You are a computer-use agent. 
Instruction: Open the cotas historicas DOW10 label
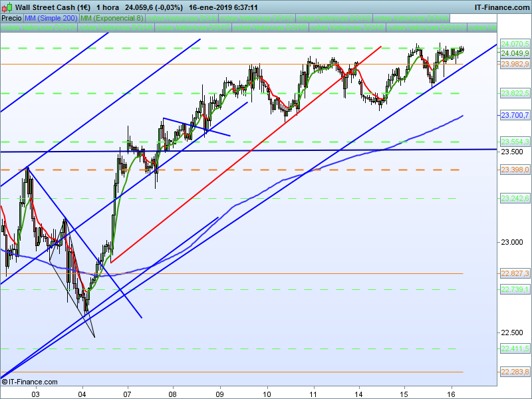[x=426, y=27]
